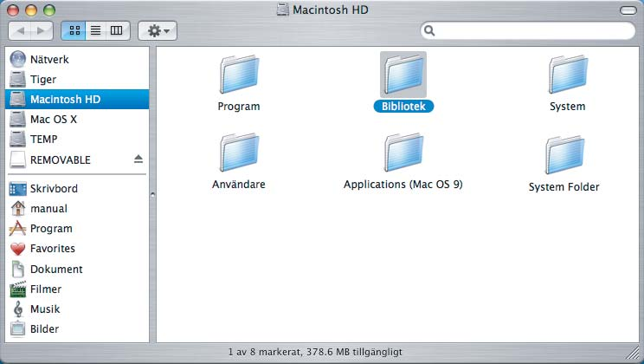This screenshot has width=644, height=364.
Task: Switch to column view
Action: (x=117, y=31)
